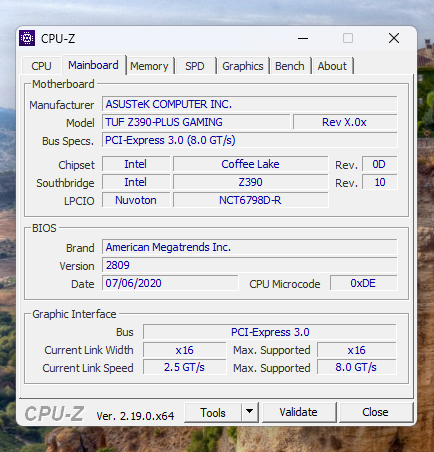
Task: Click the Tools button
Action: coord(213,412)
